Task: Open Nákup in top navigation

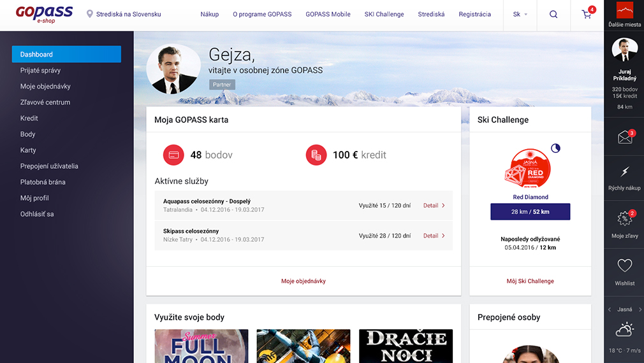Action: click(210, 15)
